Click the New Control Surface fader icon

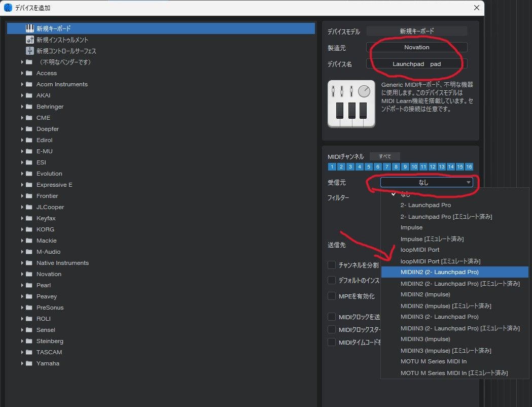[29, 51]
